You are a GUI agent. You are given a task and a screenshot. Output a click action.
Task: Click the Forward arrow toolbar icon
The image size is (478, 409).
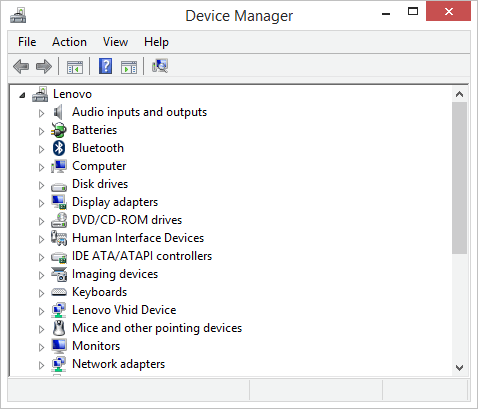click(44, 66)
